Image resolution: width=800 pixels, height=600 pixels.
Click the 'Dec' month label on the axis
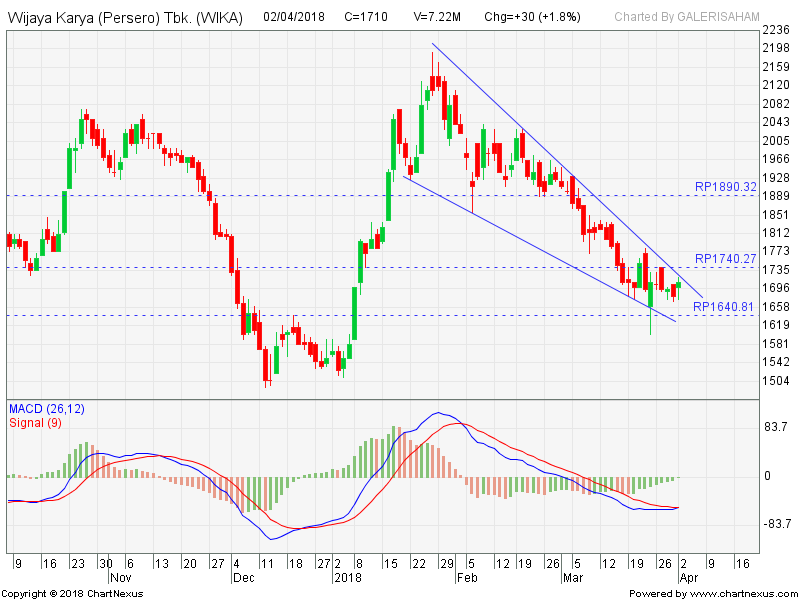[x=243, y=577]
